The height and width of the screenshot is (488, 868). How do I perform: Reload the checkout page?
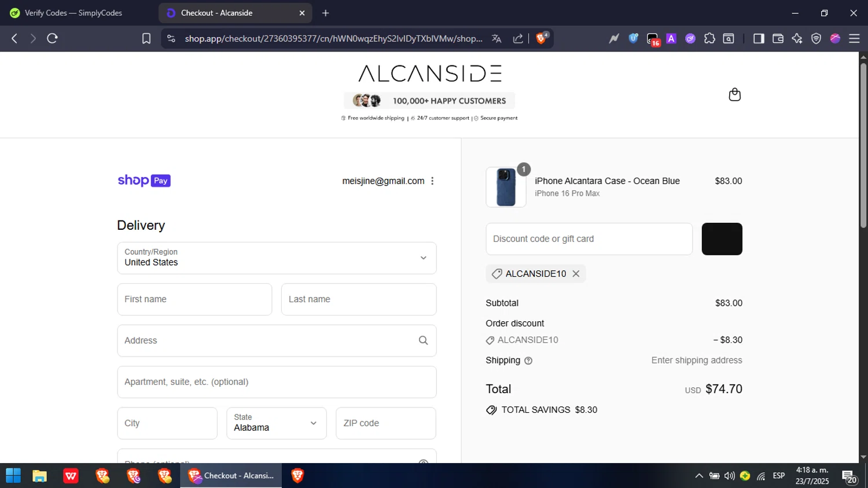pyautogui.click(x=52, y=38)
